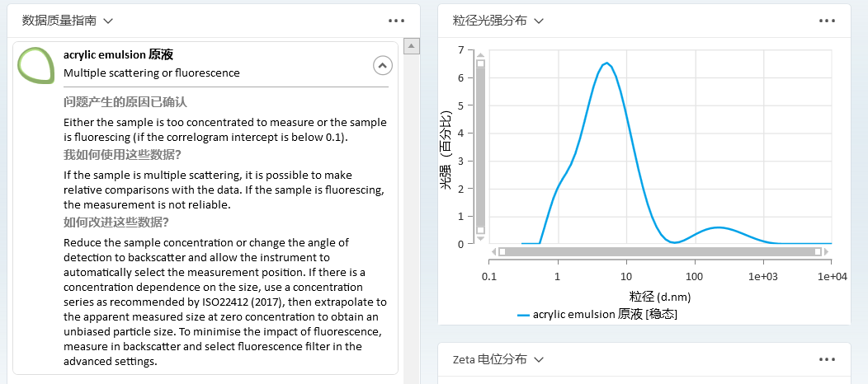
Task: Expand the 粒径光强分布 chart dropdown
Action: click(539, 21)
